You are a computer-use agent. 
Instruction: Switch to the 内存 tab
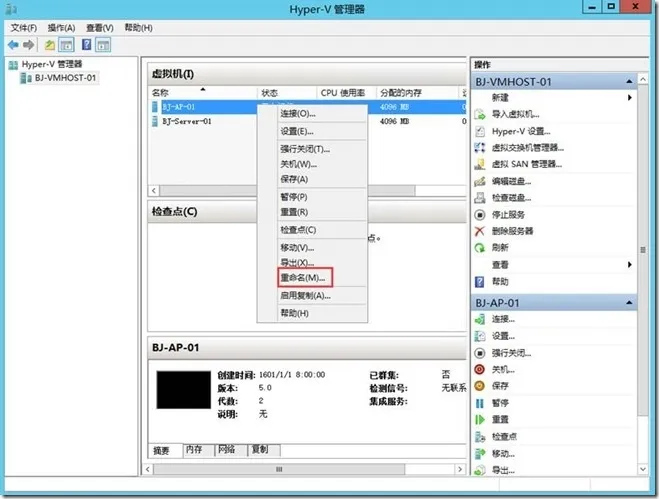click(198, 449)
